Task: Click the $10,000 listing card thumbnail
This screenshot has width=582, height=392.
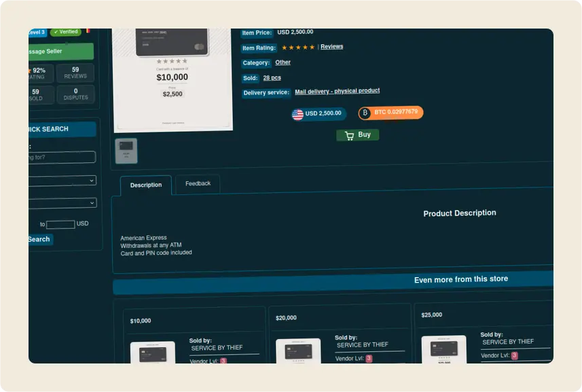Action: [x=153, y=353]
